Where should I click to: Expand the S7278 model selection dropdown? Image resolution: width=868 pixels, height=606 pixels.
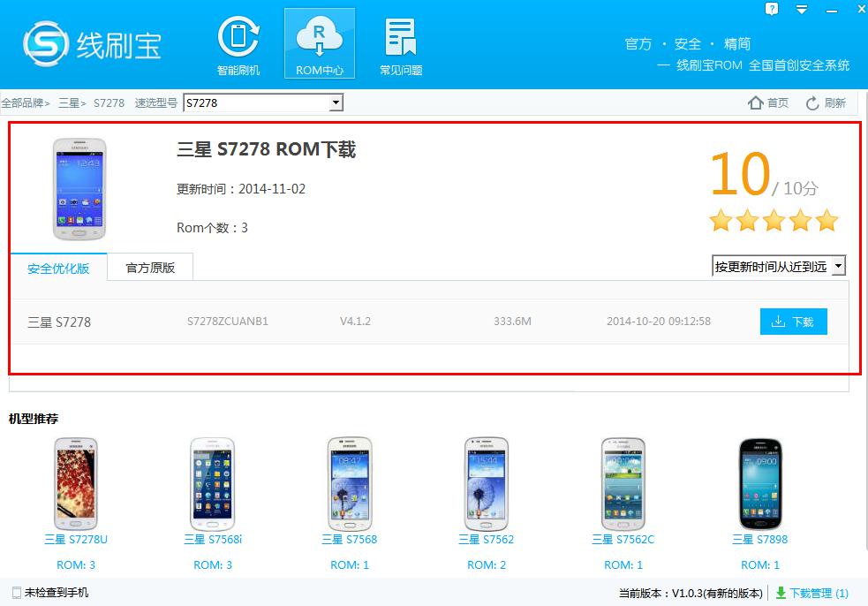point(336,103)
